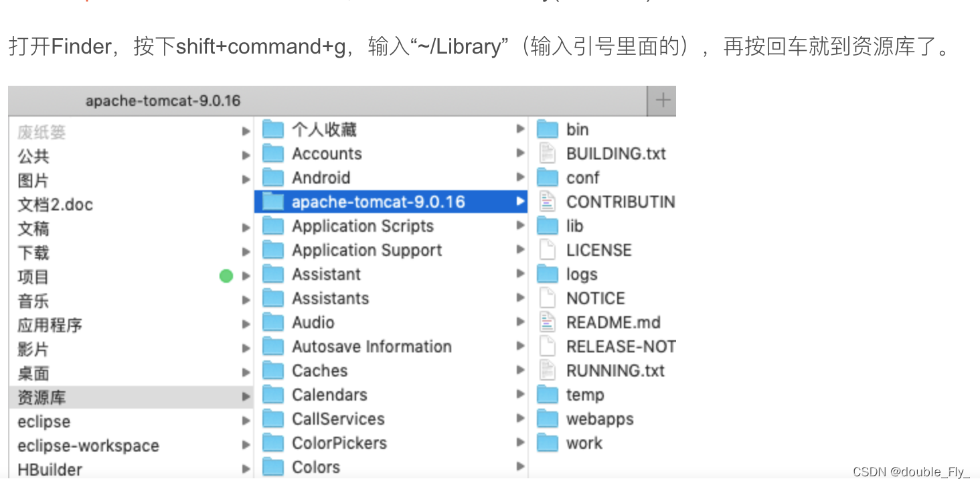Click the conf folder name
The width and height of the screenshot is (980, 485).
582,178
